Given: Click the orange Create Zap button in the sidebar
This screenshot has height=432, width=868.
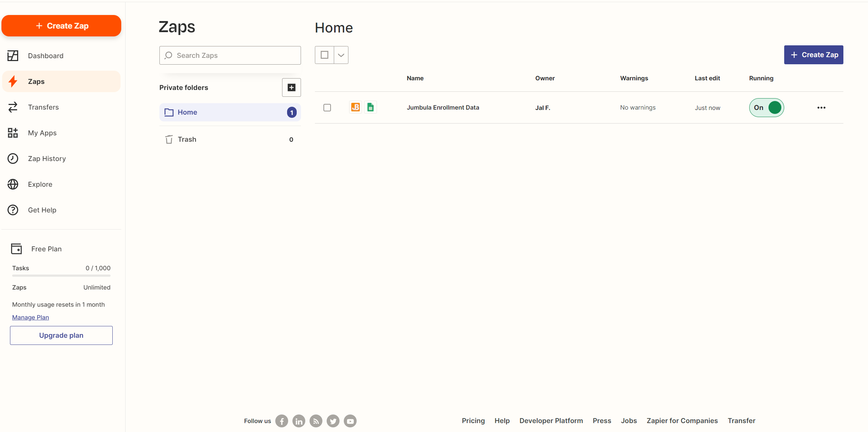Looking at the screenshot, I should [61, 26].
